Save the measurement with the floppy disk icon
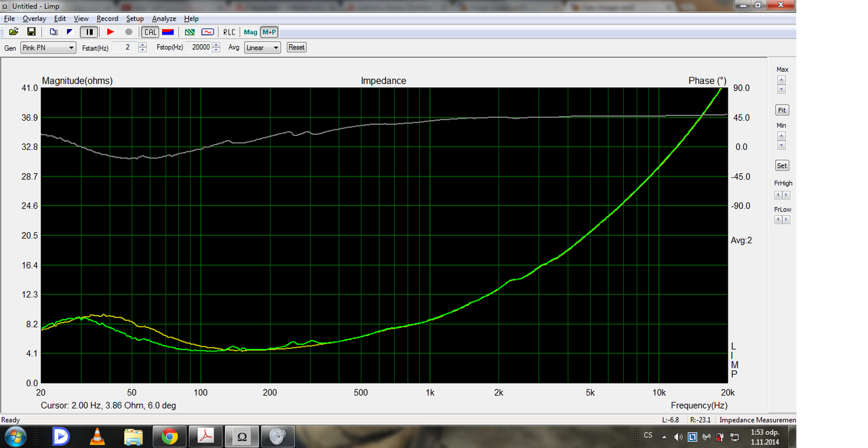Viewport: 868px width, 448px height. 31,32
